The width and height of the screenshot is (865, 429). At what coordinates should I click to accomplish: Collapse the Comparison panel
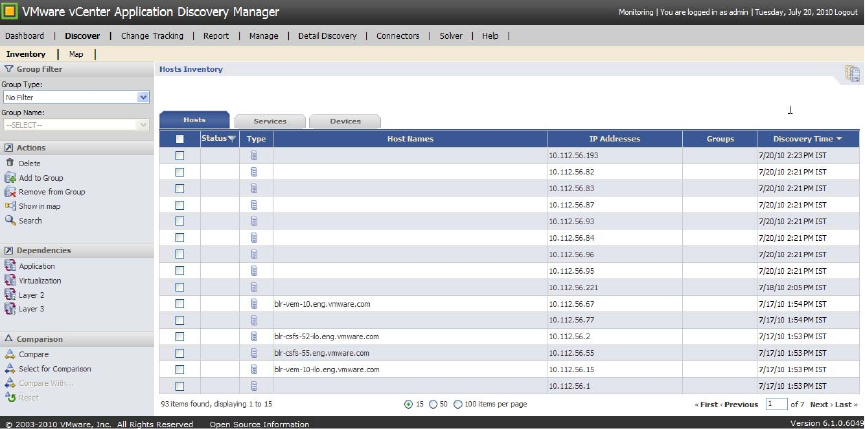tap(8, 339)
